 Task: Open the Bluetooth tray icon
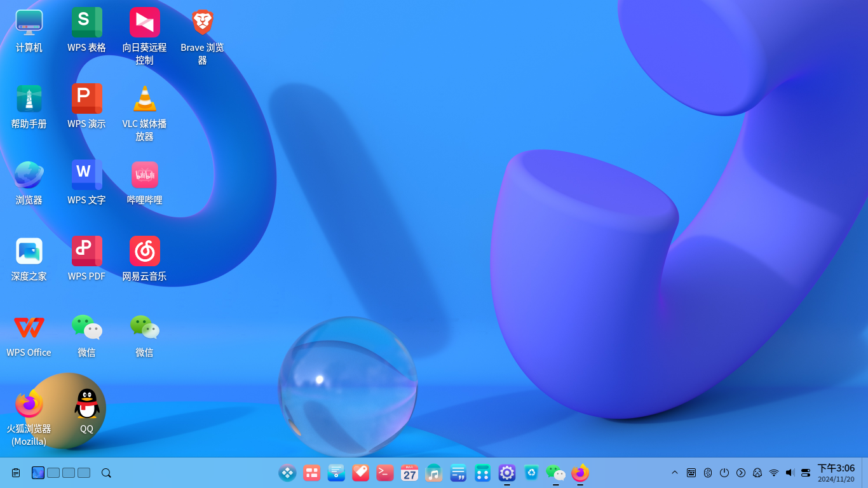pyautogui.click(x=708, y=473)
